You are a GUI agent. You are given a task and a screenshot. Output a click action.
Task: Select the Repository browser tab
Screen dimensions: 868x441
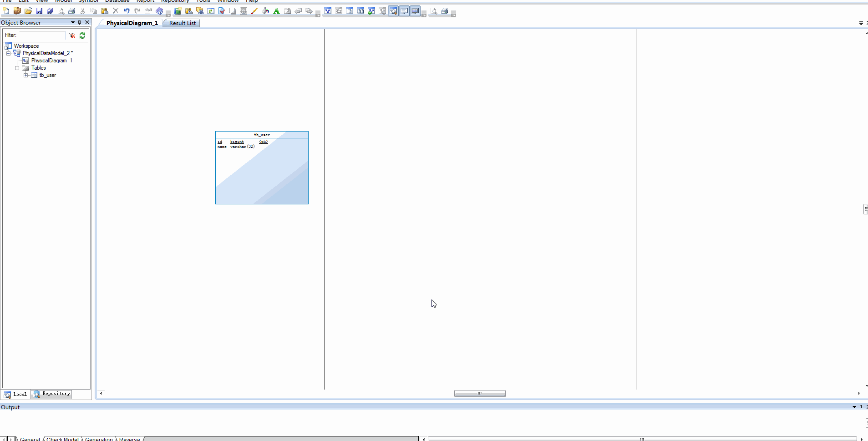[51, 394]
